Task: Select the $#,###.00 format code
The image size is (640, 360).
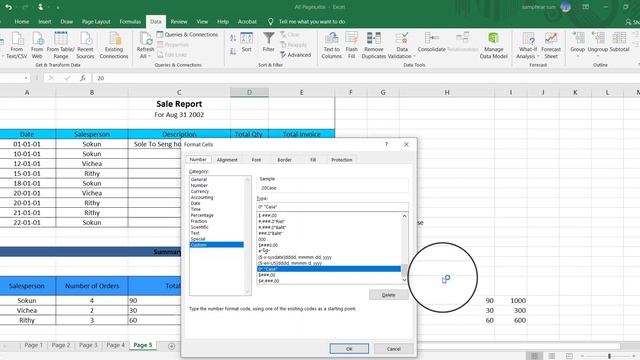Action: pos(269,281)
